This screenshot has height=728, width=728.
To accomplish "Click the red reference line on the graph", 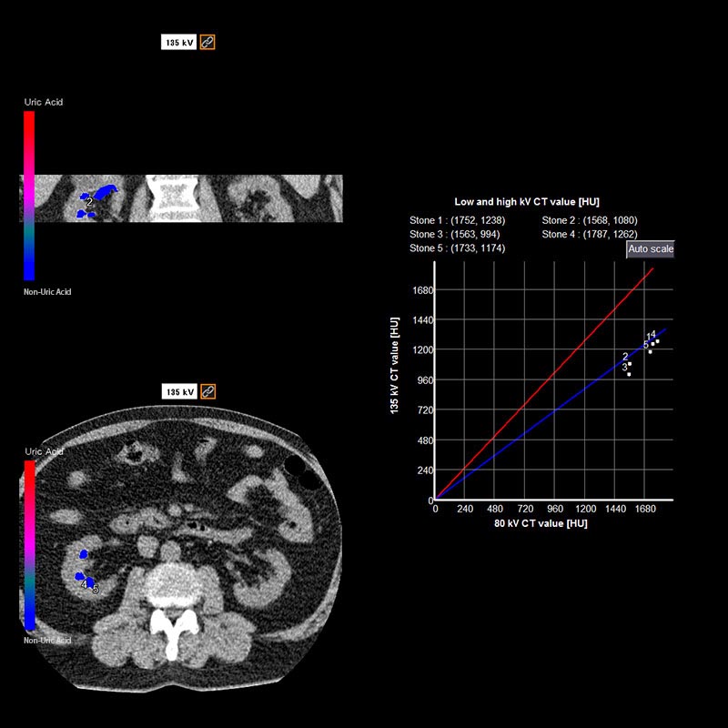I will [x=544, y=383].
